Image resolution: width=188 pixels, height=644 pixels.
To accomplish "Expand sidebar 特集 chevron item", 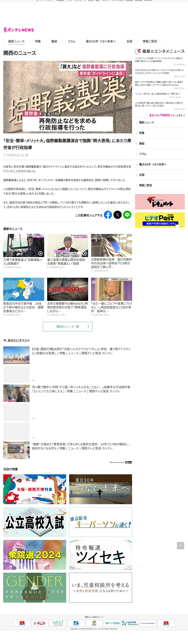I will [x=160, y=133].
